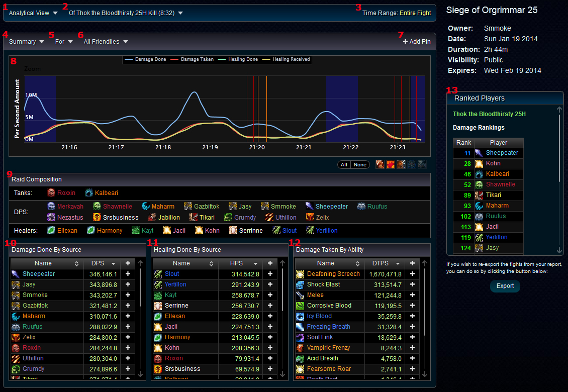
Task: Click the plus icon in Sheepeater's damage row
Action: pyautogui.click(x=128, y=274)
